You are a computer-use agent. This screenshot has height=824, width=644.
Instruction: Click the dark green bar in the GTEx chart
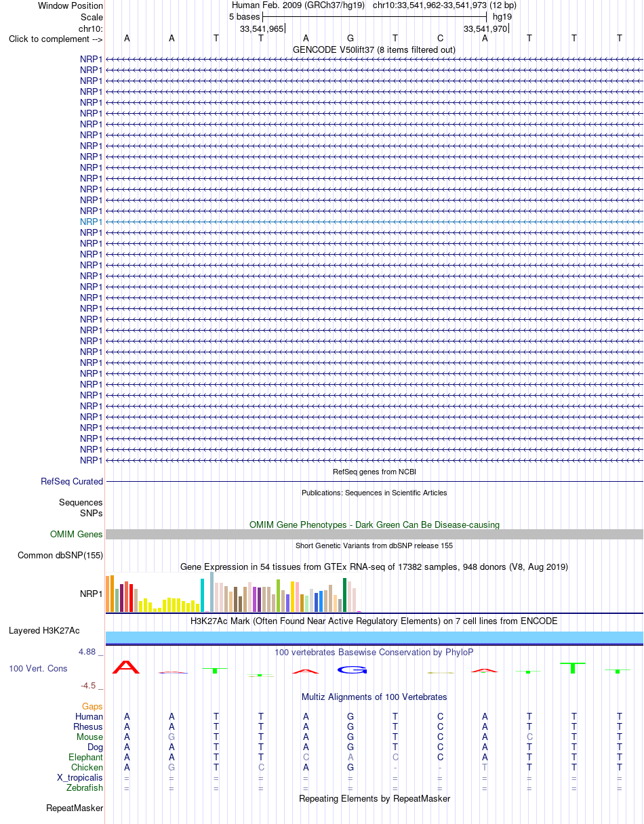pos(344,595)
